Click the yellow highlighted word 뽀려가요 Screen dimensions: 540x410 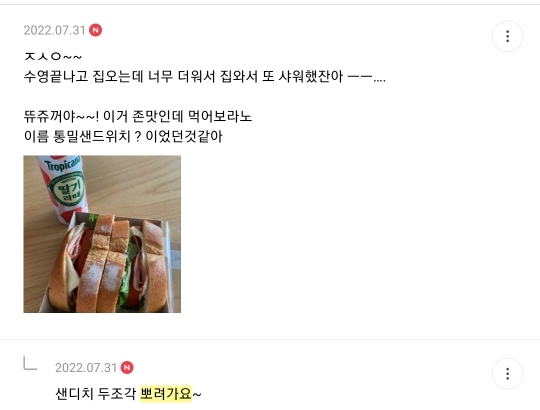[166, 393]
